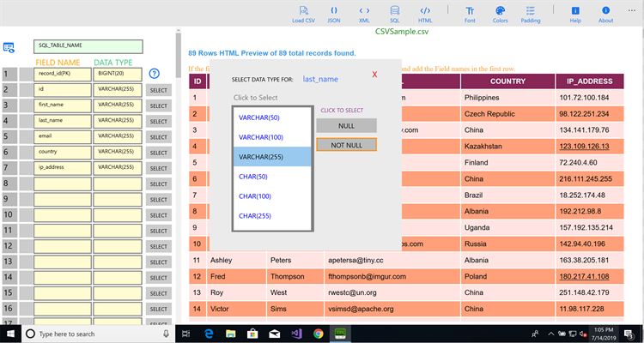Click the row 1 number cell in the field list
Viewport: 644px width, 343px height.
9,75
